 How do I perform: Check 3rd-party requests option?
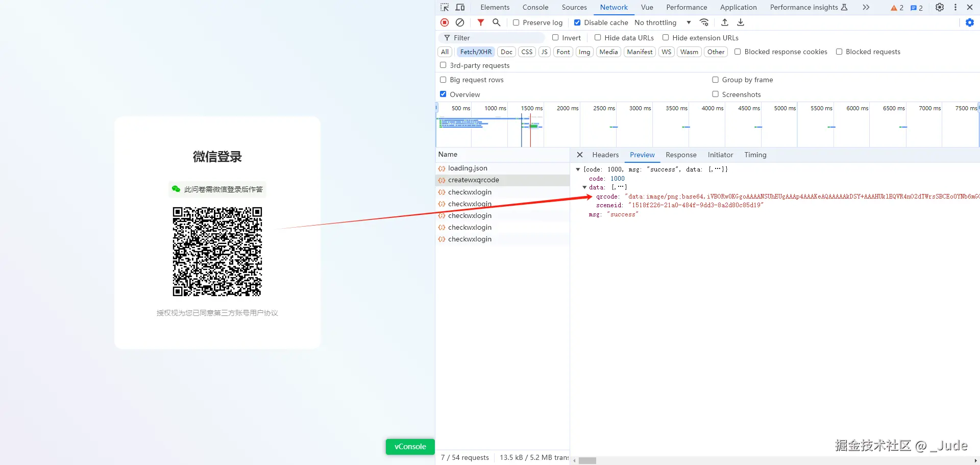(443, 65)
